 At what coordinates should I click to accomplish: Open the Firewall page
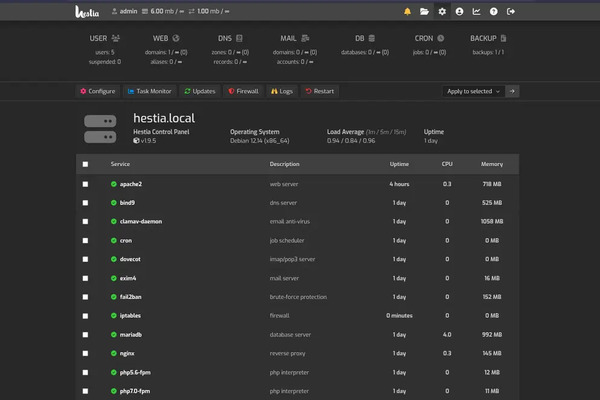coord(243,91)
